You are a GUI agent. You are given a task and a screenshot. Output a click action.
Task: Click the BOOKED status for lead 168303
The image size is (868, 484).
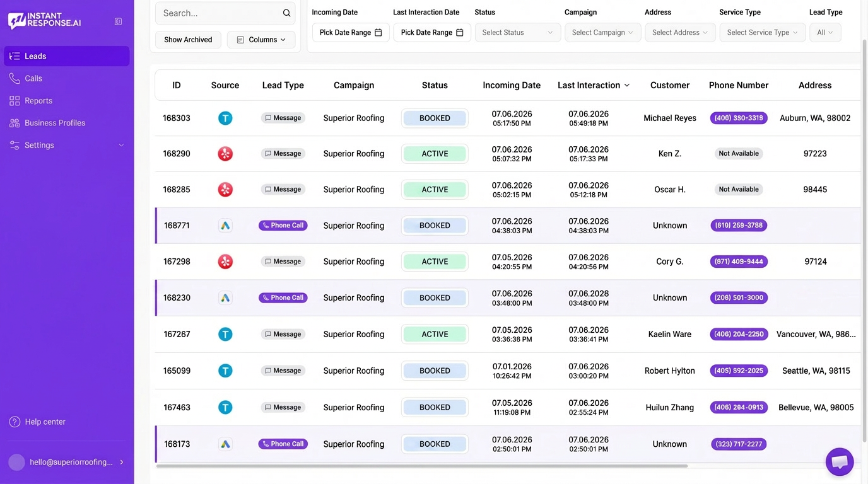435,118
